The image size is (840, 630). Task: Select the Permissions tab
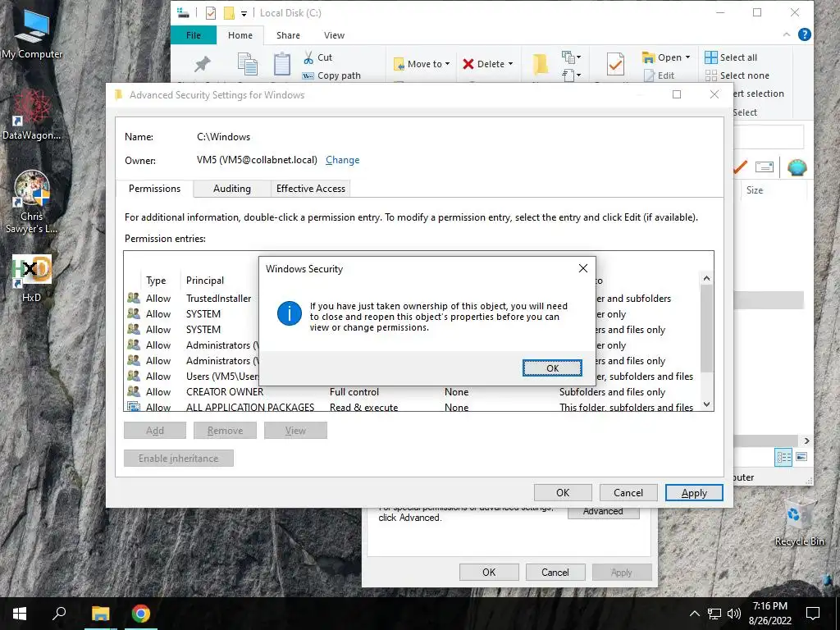[x=154, y=189]
